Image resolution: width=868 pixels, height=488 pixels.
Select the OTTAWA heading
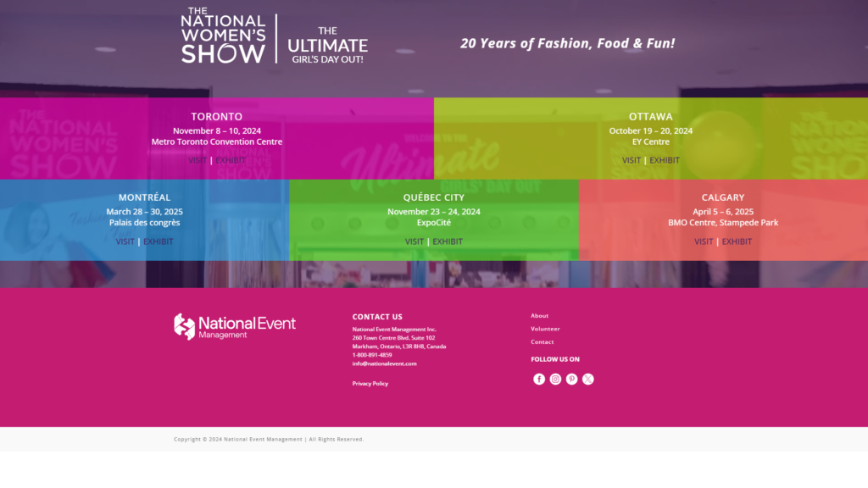pyautogui.click(x=650, y=117)
